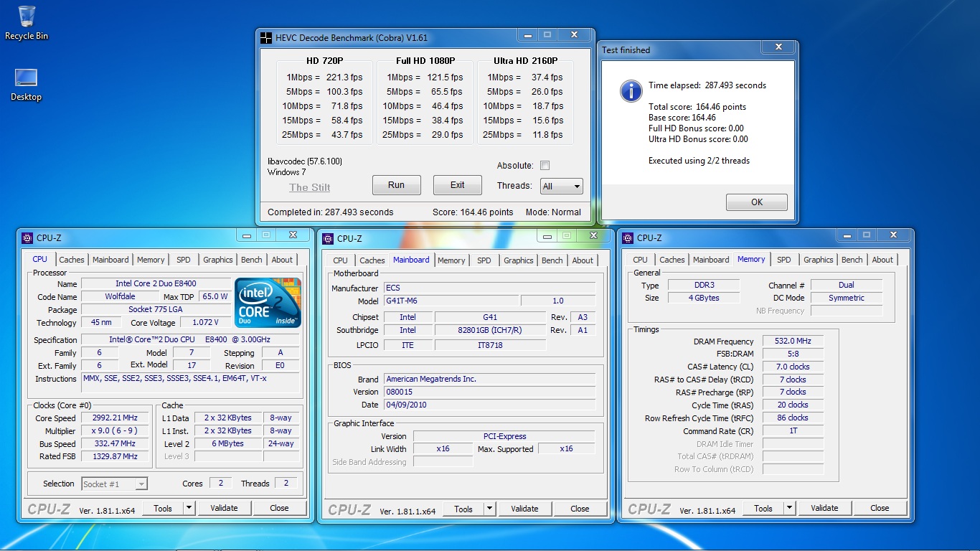
Task: Open the Socket #1 selection dropdown
Action: tap(115, 484)
